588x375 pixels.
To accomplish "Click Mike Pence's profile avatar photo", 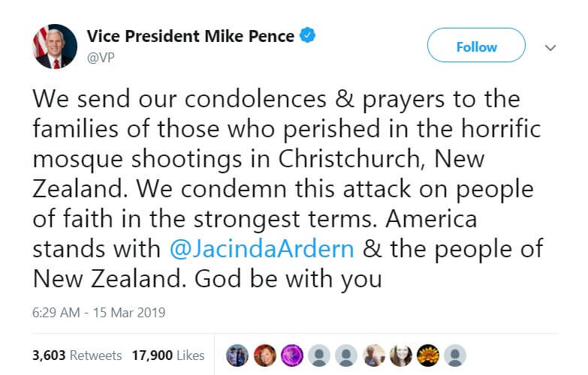I will pyautogui.click(x=55, y=46).
